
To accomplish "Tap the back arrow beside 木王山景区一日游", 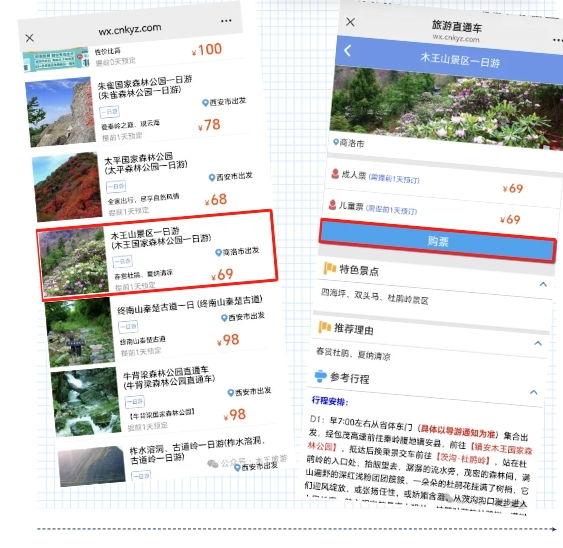I will point(347,51).
